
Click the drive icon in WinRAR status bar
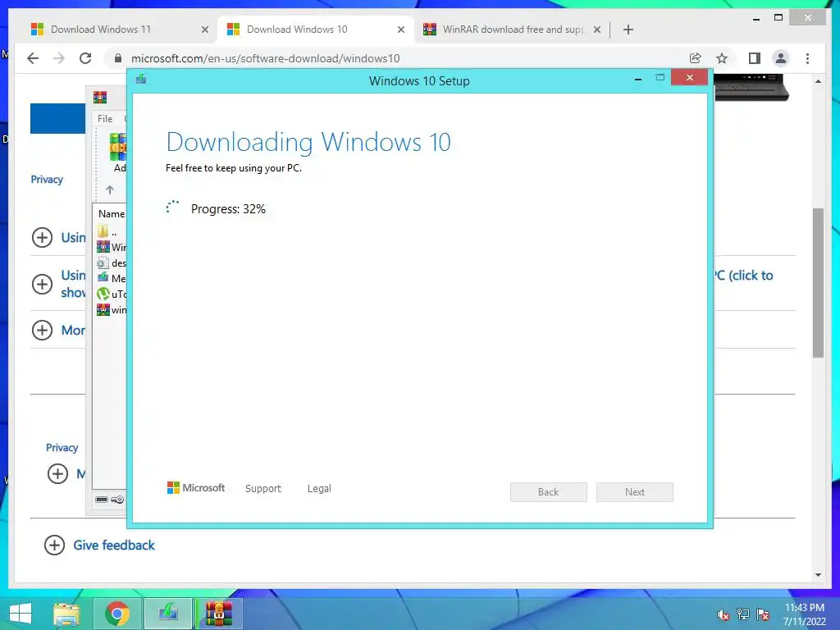[x=102, y=500]
